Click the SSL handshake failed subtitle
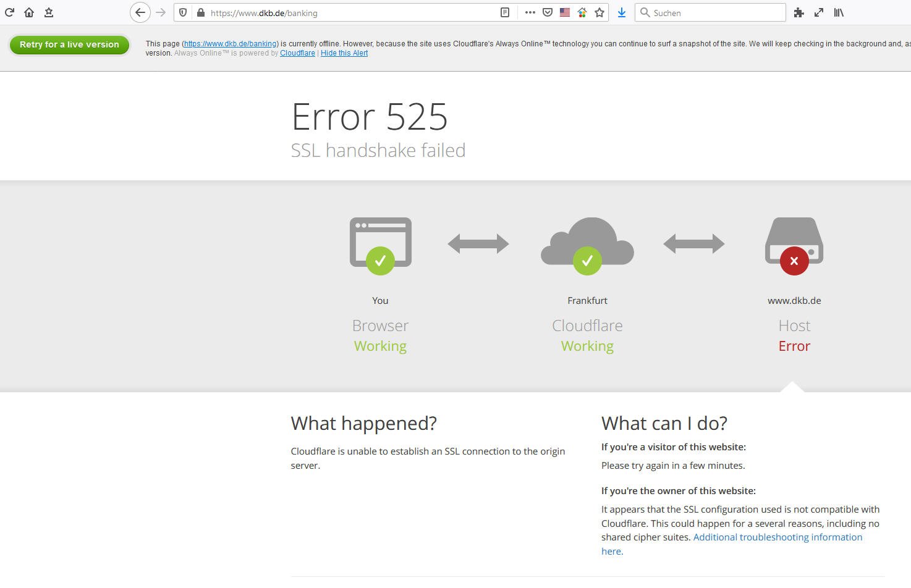Viewport: 911px width, 588px height. 378,150
